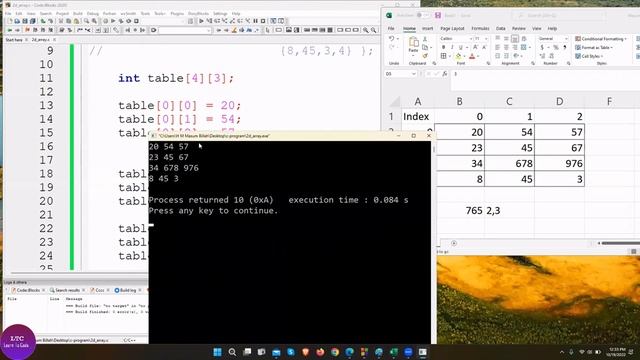This screenshot has height=360, width=640.
Task: Apply Underline formatting in Excel
Action: pos(460,47)
